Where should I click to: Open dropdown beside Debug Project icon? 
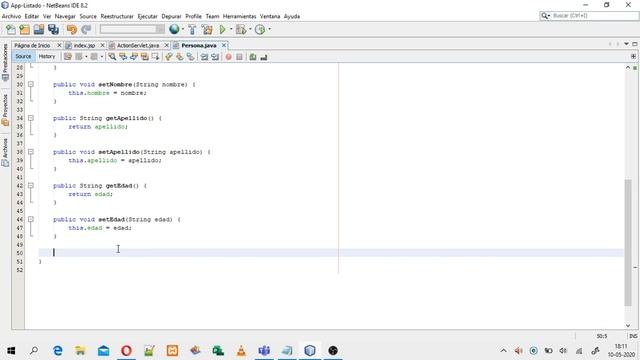pyautogui.click(x=250, y=29)
